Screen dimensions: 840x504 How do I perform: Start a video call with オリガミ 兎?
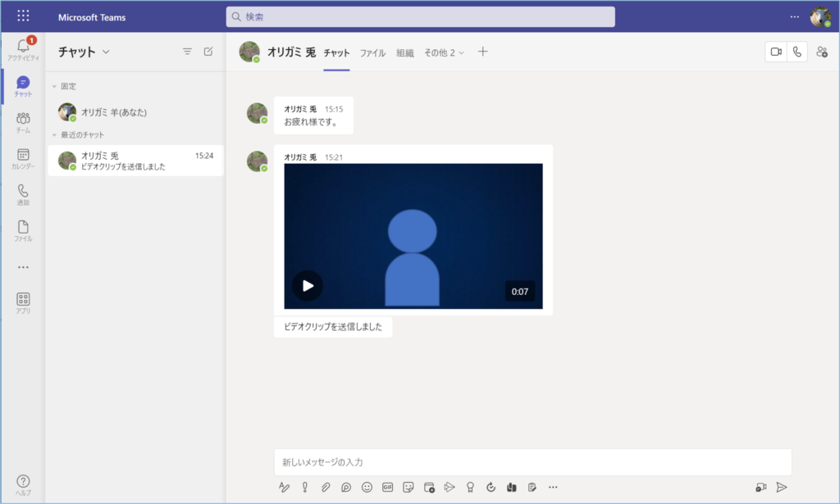[x=775, y=52]
